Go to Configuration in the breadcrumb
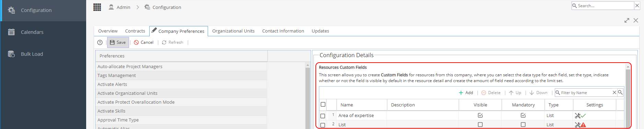The image size is (644, 129). tap(167, 7)
